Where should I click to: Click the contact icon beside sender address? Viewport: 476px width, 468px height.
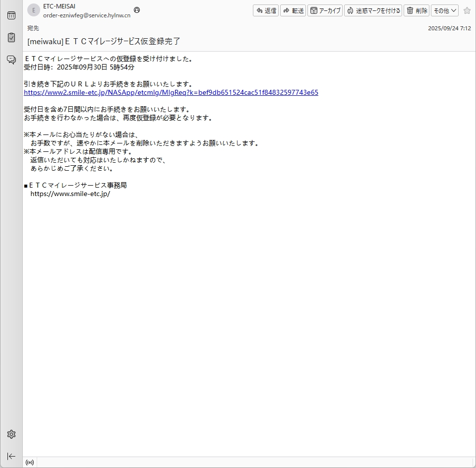tap(137, 10)
